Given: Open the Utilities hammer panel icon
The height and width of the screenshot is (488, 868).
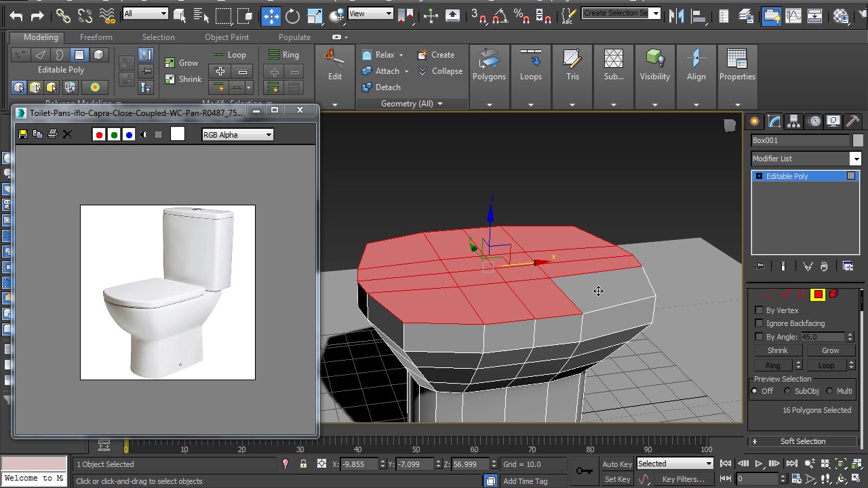Looking at the screenshot, I should pyautogui.click(x=853, y=121).
